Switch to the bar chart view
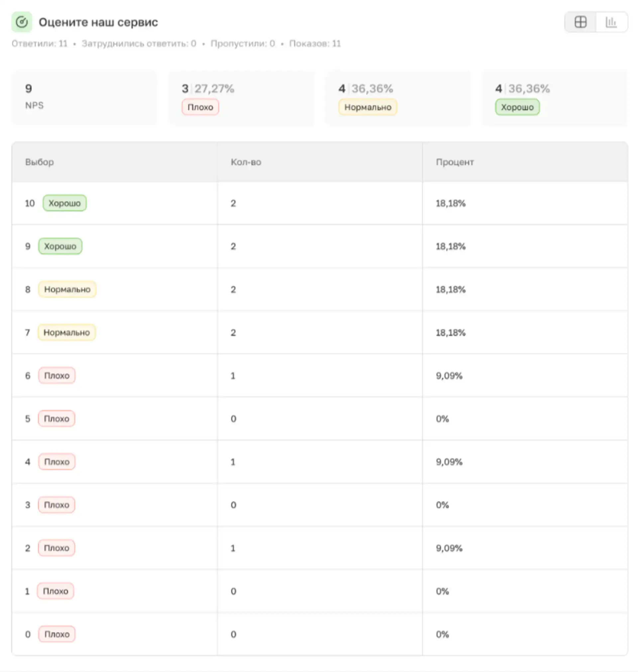This screenshot has width=638, height=672. pyautogui.click(x=611, y=22)
